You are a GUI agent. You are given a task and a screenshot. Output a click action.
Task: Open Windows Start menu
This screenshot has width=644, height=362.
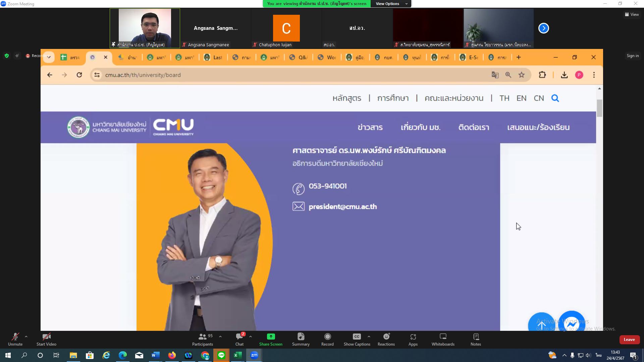[x=8, y=355]
